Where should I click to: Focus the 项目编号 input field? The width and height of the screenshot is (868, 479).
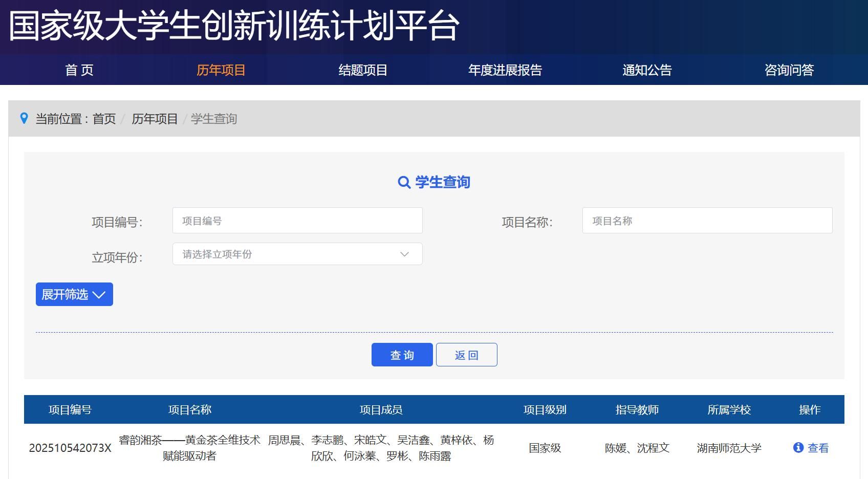click(x=297, y=221)
